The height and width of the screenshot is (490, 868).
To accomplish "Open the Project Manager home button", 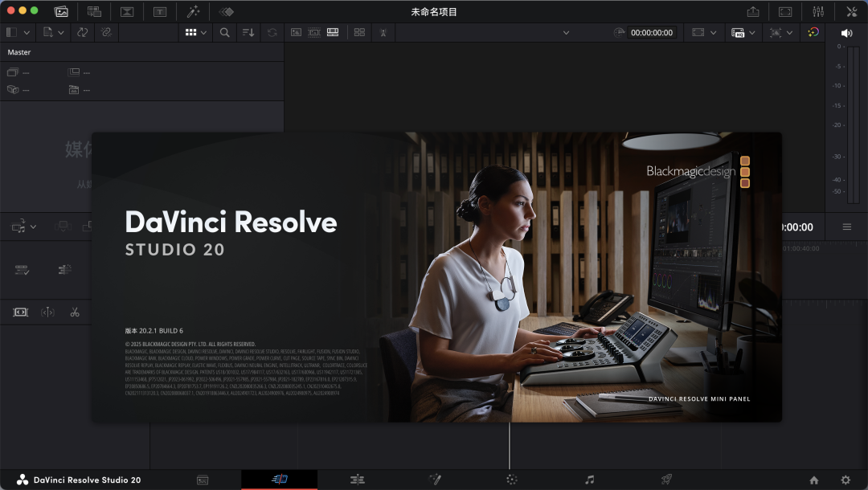I will (x=814, y=480).
